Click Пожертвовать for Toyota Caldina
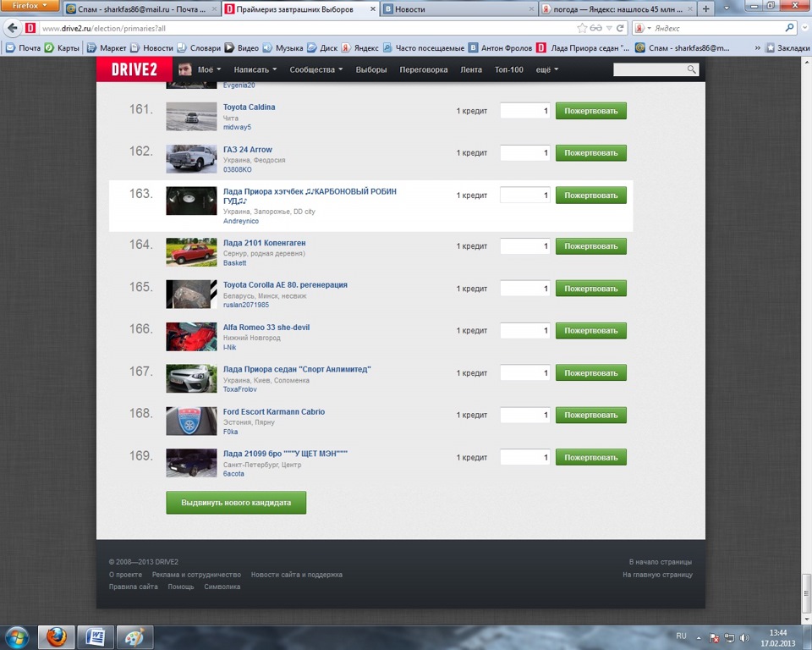The width and height of the screenshot is (812, 650). tap(591, 110)
